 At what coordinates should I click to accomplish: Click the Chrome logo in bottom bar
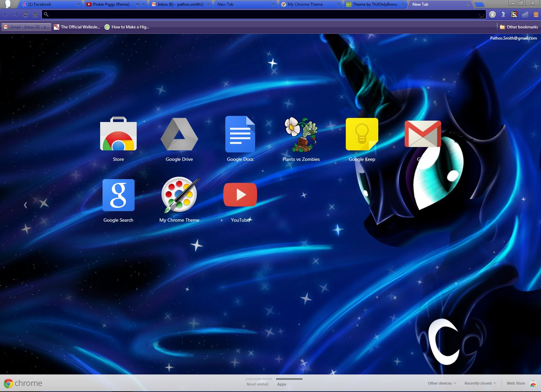(8, 383)
